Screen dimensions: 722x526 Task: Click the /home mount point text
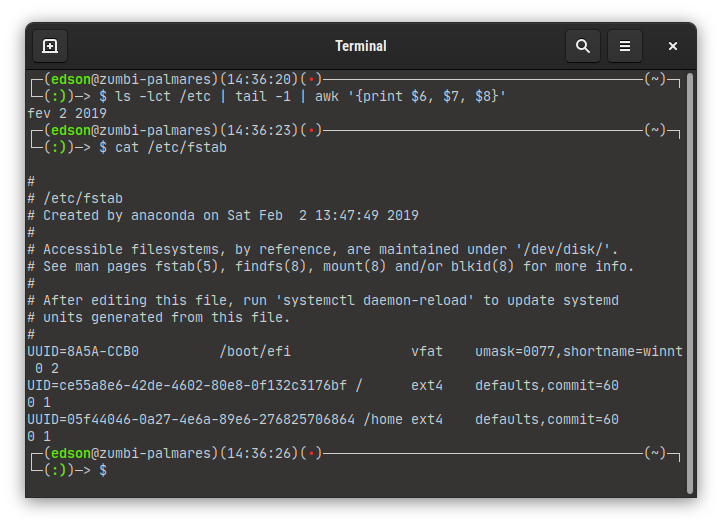coord(383,419)
